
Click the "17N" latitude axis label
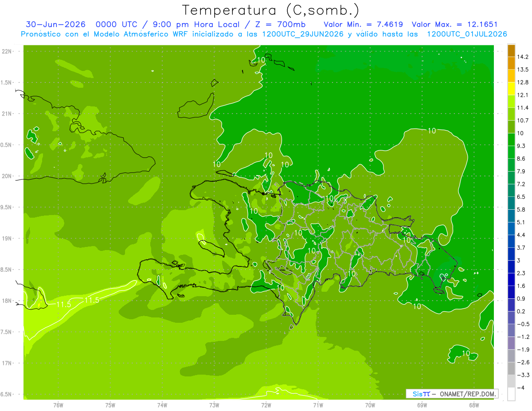pyautogui.click(x=7, y=363)
